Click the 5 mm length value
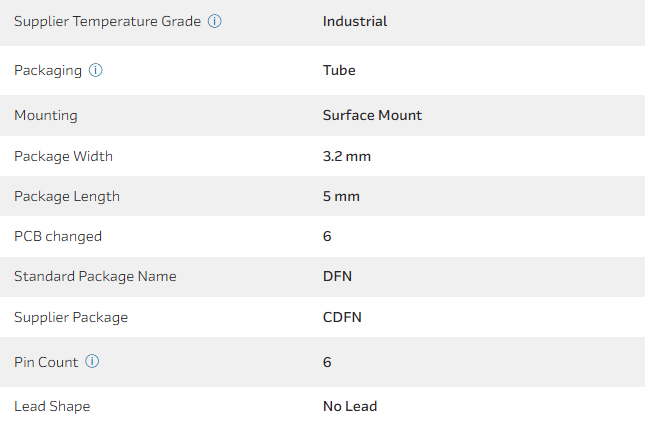 tap(341, 196)
